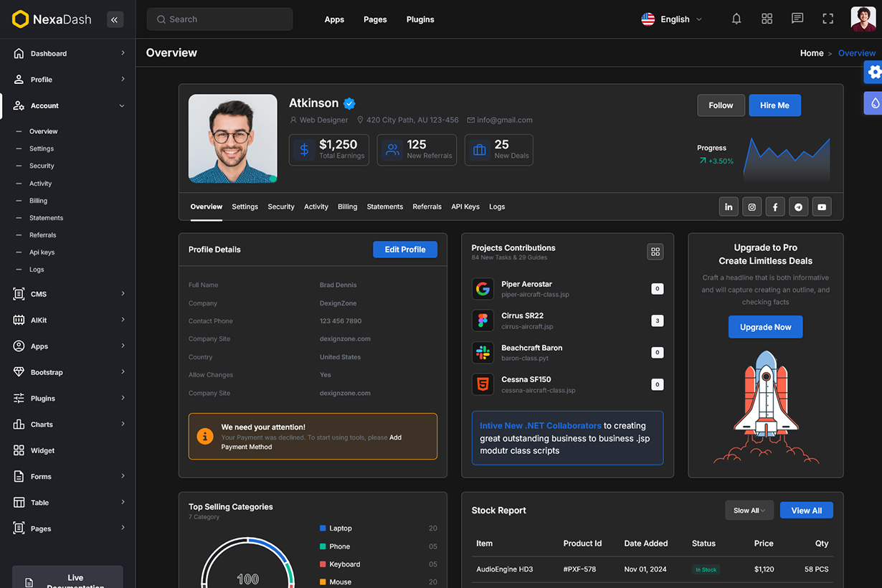Open the LinkedIn social icon
Viewport: 882px width, 588px height.
click(x=729, y=207)
